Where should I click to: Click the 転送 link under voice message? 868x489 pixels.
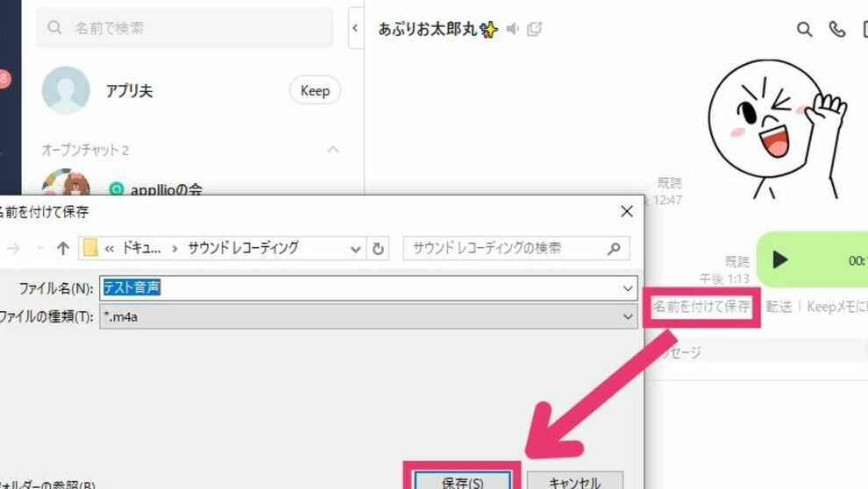pyautogui.click(x=779, y=307)
